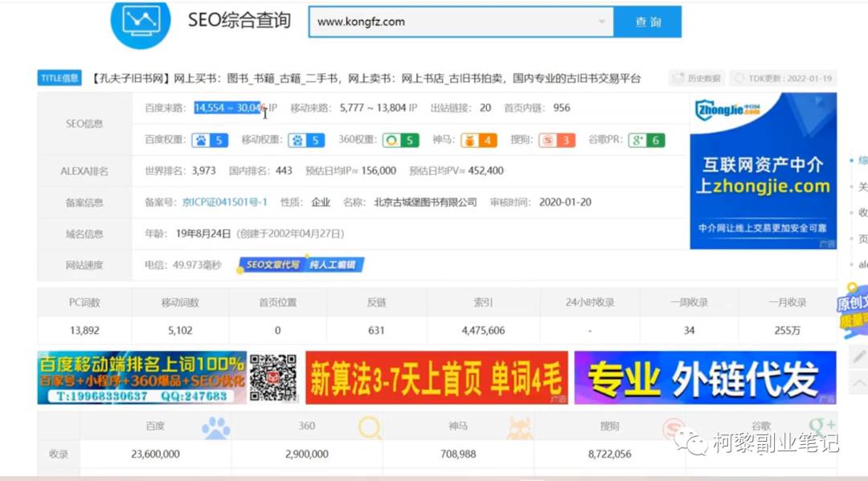Click the QR code image
This screenshot has height=481, width=868.
pyautogui.click(x=273, y=377)
